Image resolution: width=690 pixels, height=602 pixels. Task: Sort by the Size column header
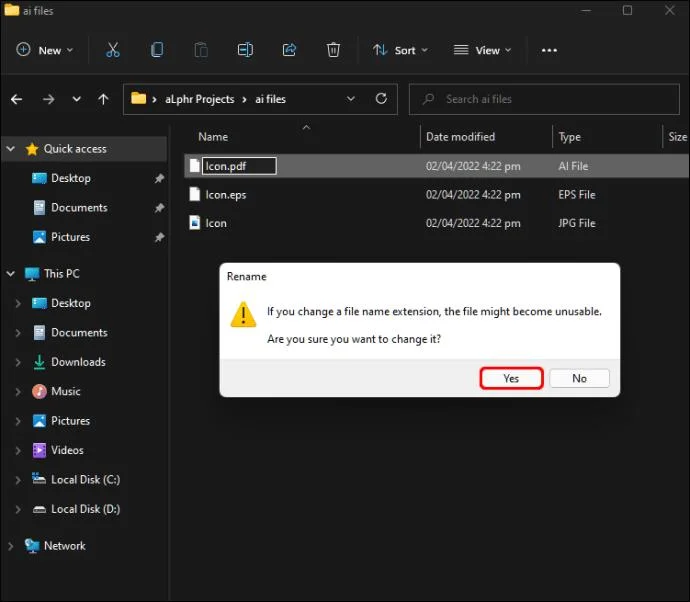(x=677, y=137)
